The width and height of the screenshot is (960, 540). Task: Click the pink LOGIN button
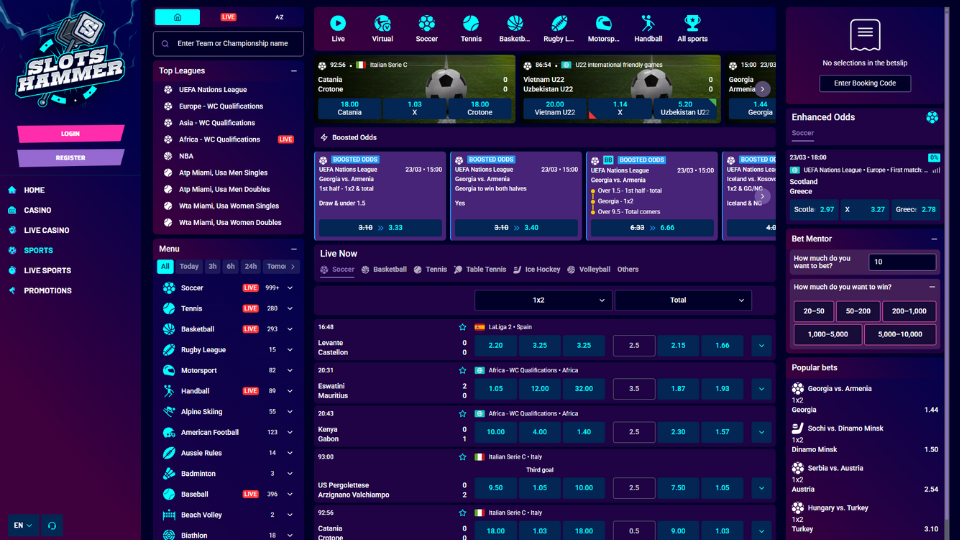coord(70,133)
